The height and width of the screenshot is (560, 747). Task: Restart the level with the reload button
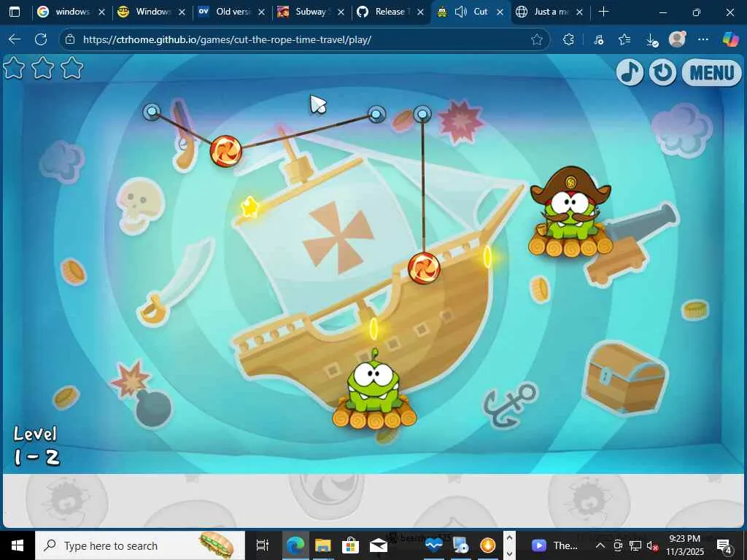point(662,72)
